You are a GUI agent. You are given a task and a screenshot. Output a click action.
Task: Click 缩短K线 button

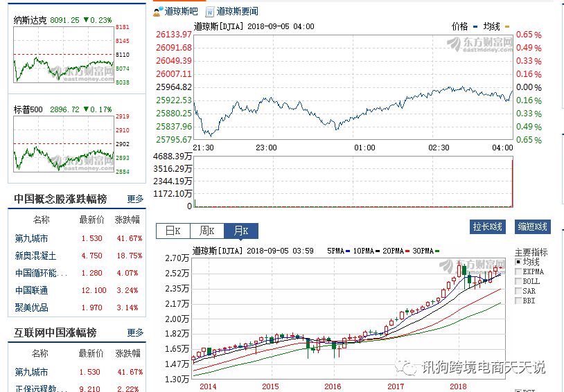pos(532,226)
